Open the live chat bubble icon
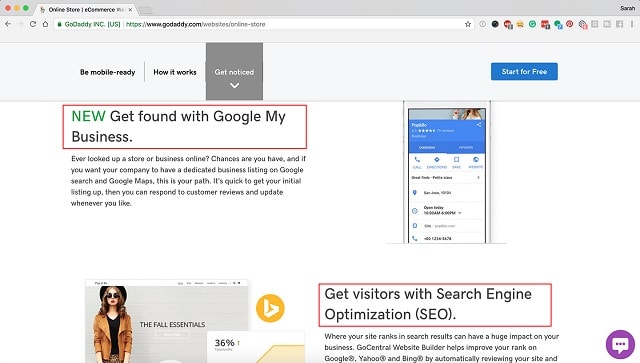The image size is (640, 363). click(x=620, y=344)
